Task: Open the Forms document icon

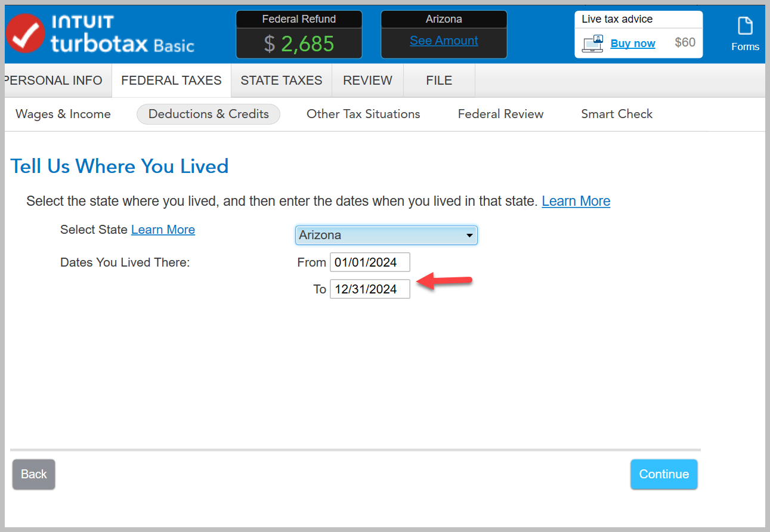Action: pos(745,26)
